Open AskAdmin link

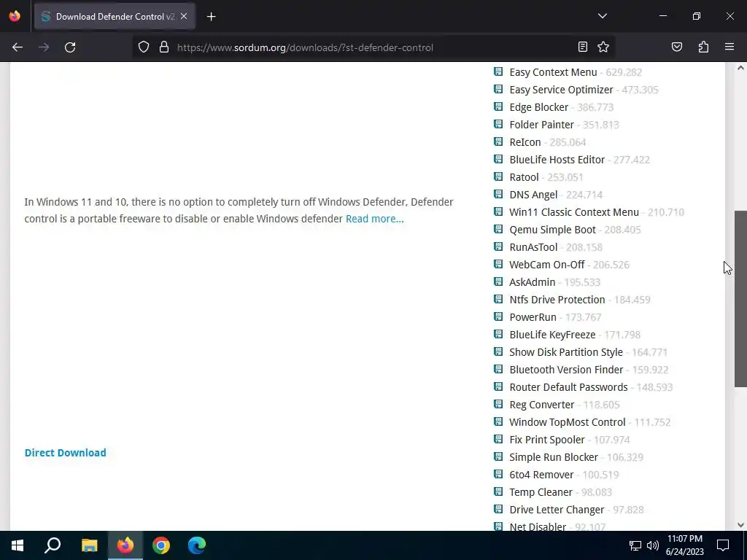(x=532, y=282)
